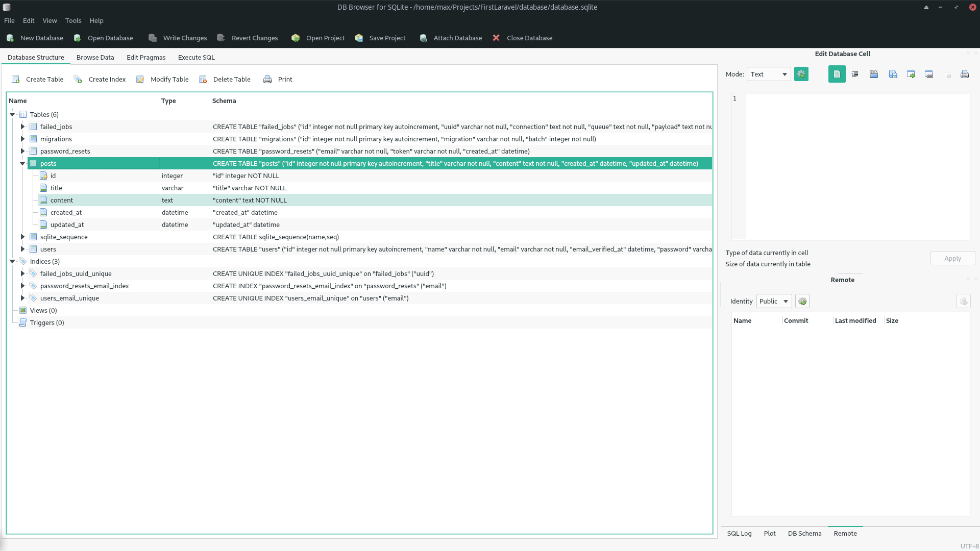Select the Create Index tool
This screenshot has width=980, height=551.
point(100,79)
